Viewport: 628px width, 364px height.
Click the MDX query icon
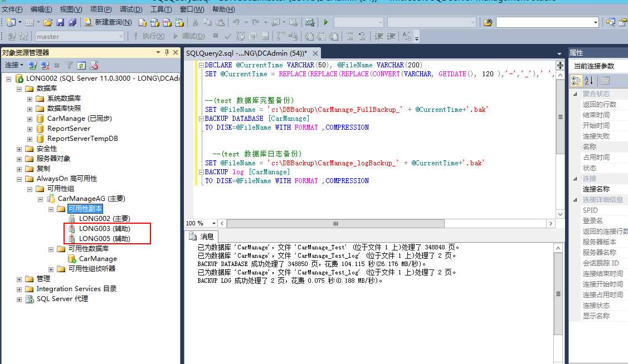[x=154, y=22]
